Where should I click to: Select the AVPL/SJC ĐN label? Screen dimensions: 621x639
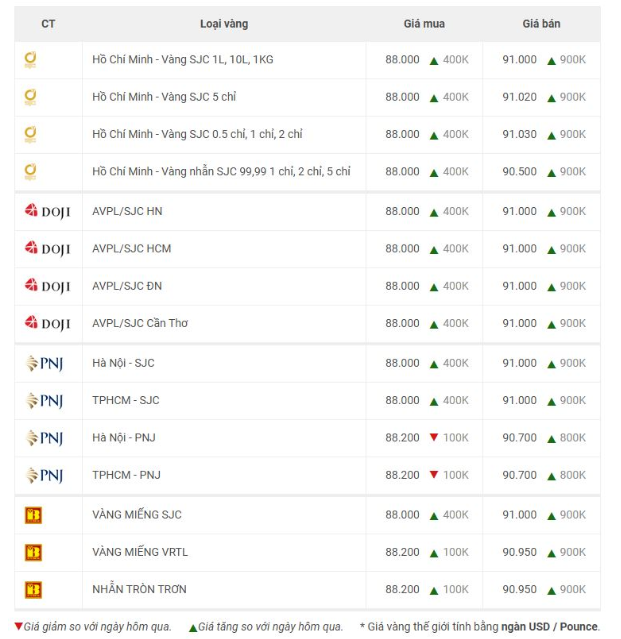(127, 286)
